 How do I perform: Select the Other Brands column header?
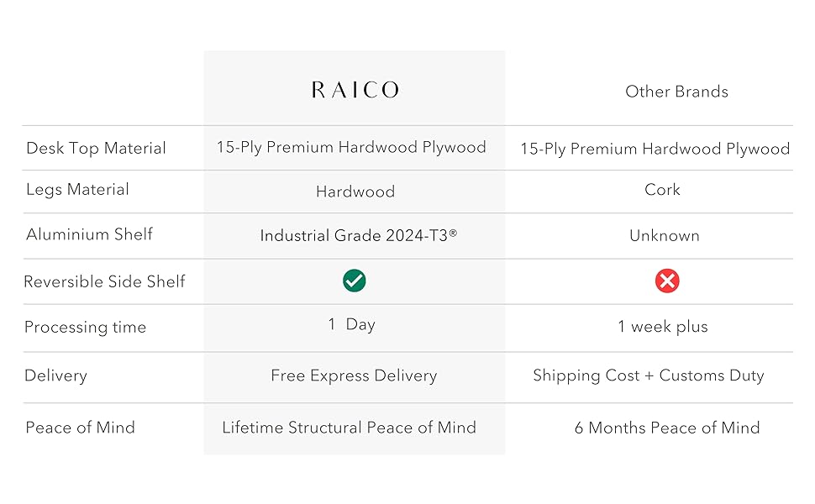(x=676, y=92)
